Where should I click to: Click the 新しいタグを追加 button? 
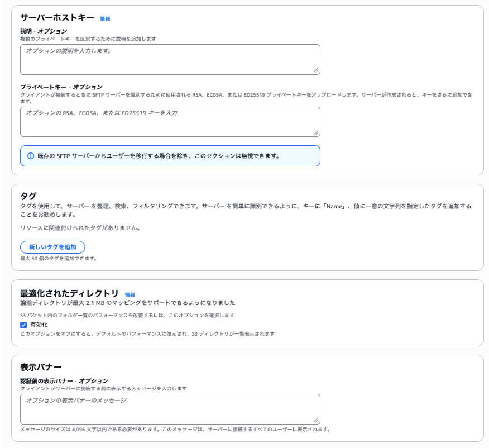pos(52,247)
